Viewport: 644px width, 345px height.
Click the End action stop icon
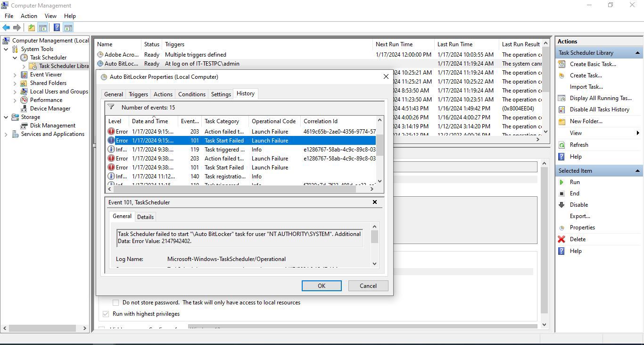(561, 194)
